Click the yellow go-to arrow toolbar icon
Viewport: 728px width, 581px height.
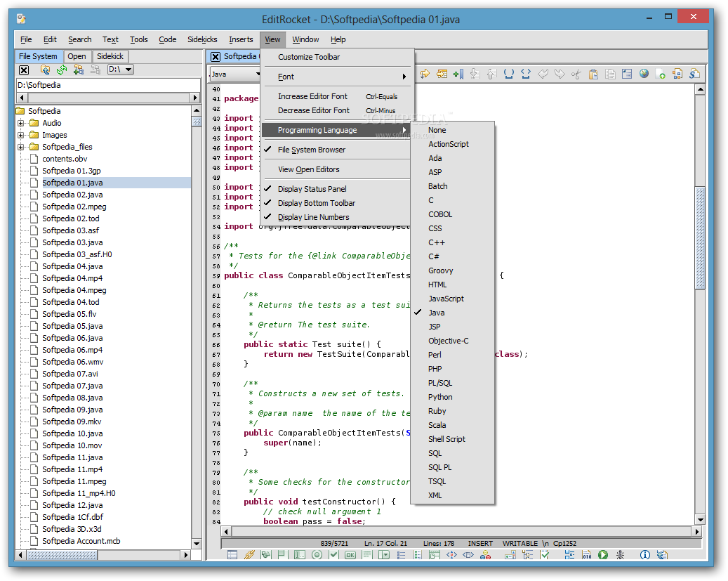424,74
